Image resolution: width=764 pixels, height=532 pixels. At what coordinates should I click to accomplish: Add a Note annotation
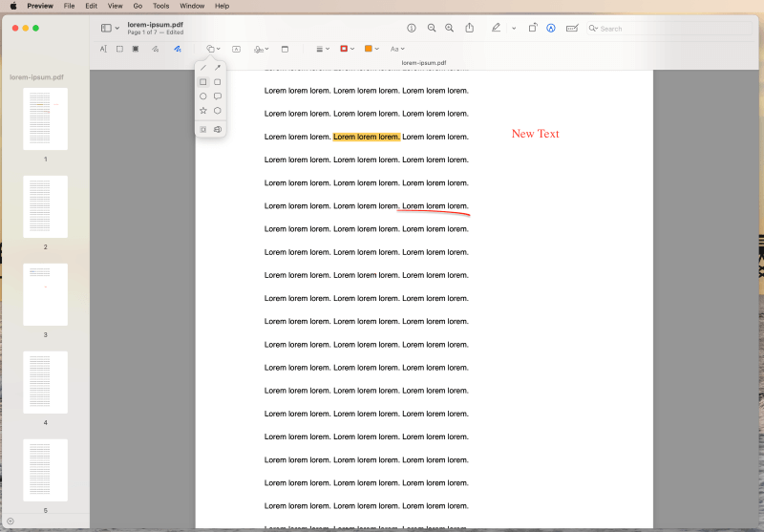click(x=285, y=49)
